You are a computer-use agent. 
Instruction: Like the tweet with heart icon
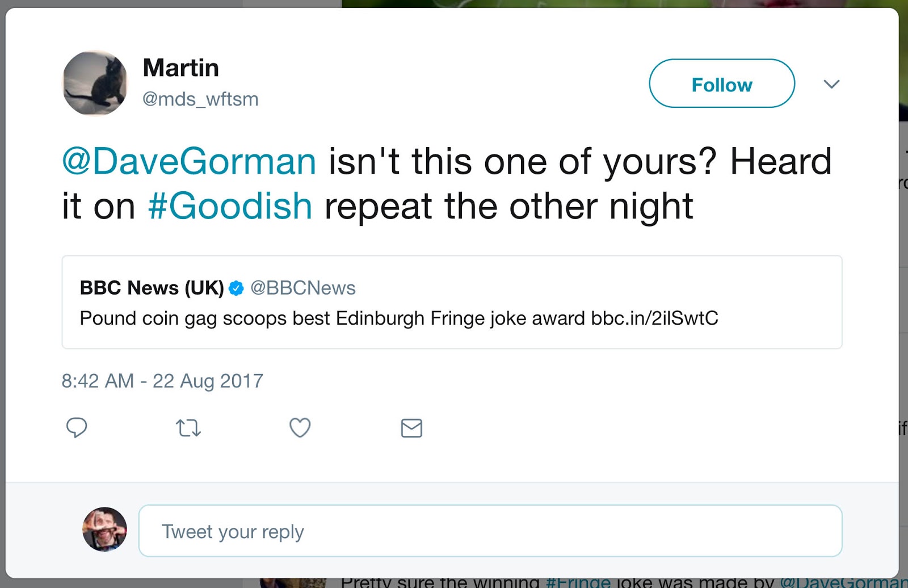tap(300, 427)
